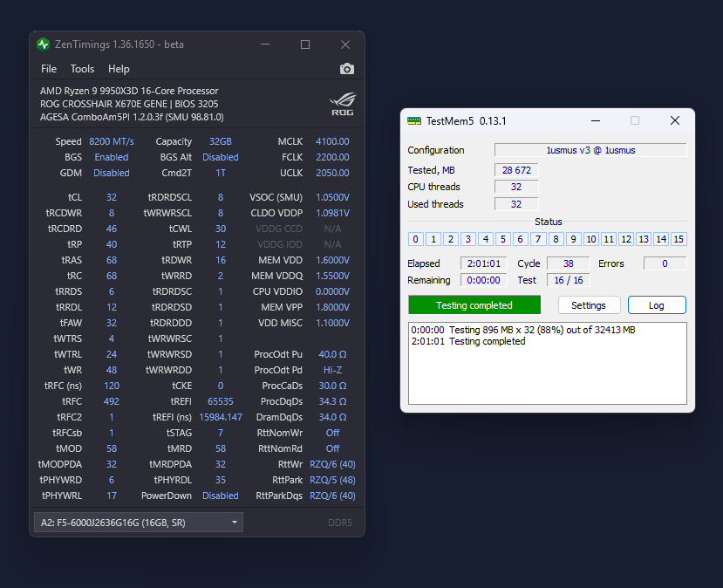Click status thread box 15
This screenshot has height=588, width=723.
[679, 239]
